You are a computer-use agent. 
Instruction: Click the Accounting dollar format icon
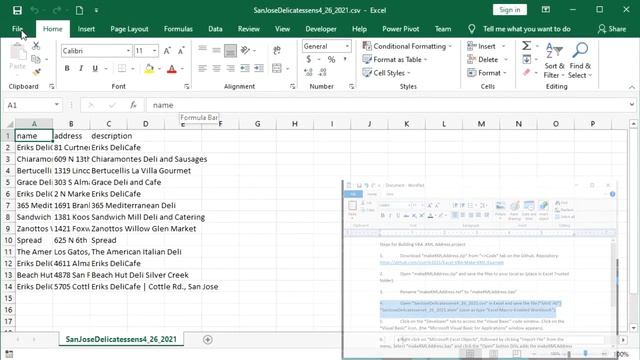(309, 59)
